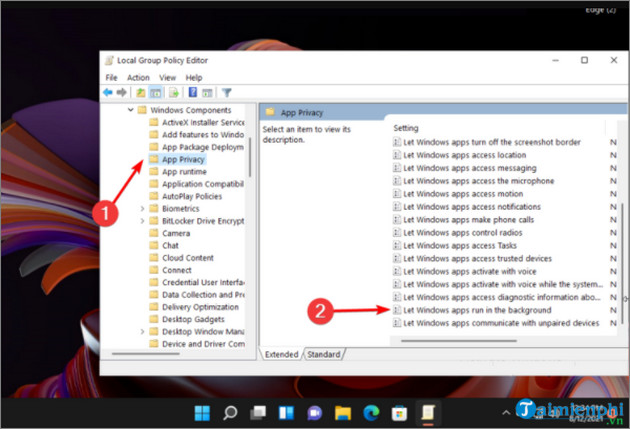Select Application Compatibility in the tree
The height and width of the screenshot is (429, 630).
click(x=203, y=184)
